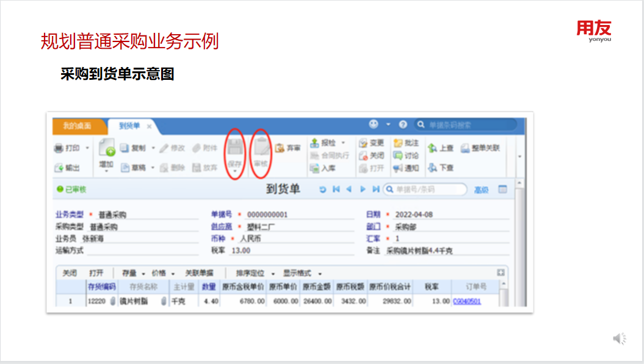Click the 整单关联 icon
Viewport: 644px width, 364px height.
click(x=465, y=148)
